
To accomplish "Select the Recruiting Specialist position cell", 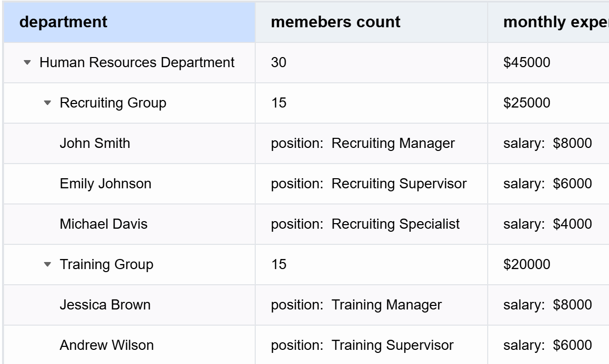I will tap(365, 224).
